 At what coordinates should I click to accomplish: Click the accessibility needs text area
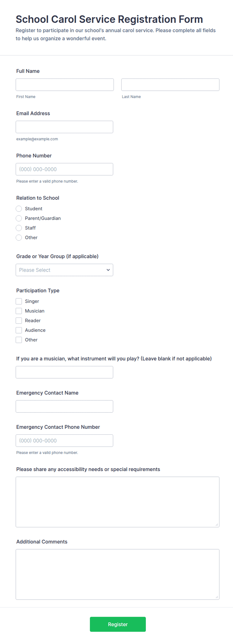[x=118, y=502]
